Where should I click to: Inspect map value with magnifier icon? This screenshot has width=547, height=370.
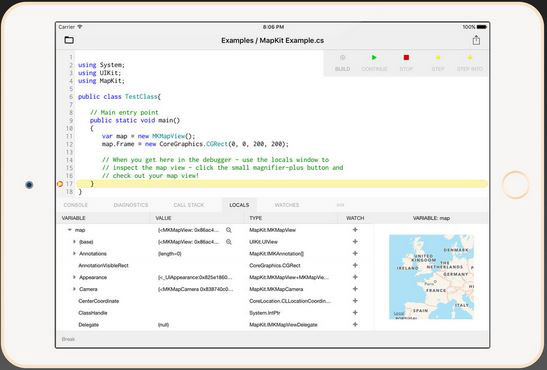229,230
